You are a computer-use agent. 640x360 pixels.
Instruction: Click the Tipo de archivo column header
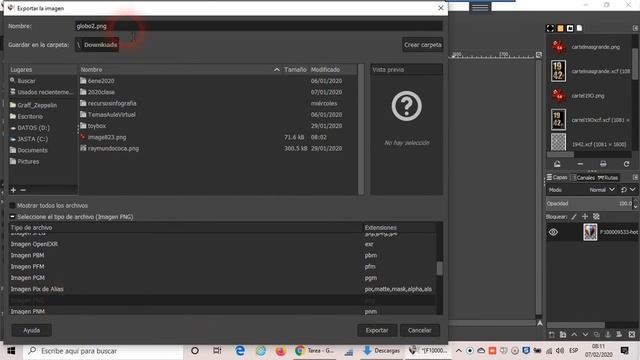(x=186, y=227)
